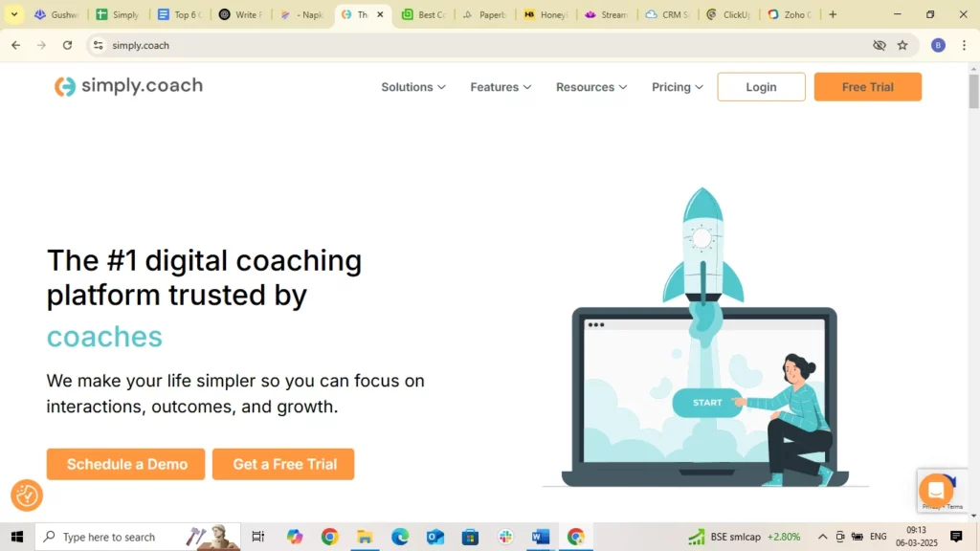The width and height of the screenshot is (980, 551).
Task: Open the Chrome profile avatar B
Action: tap(938, 45)
